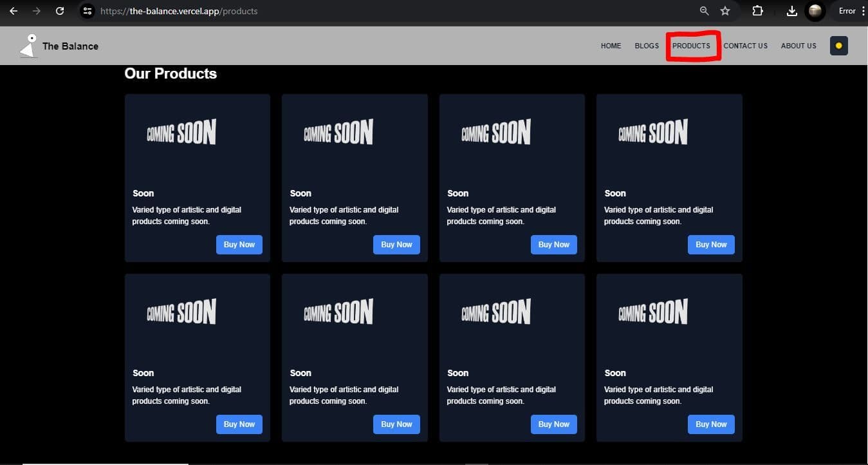
Task: Bookmark this page with star icon
Action: click(725, 11)
